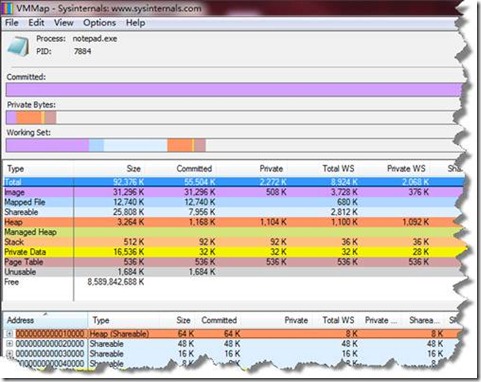
Task: Click the notepad process icon
Action: 18,46
